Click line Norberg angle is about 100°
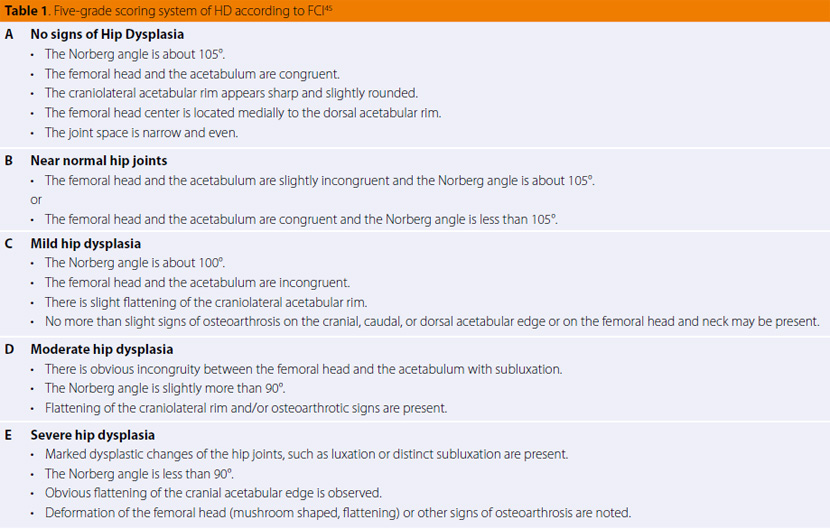 (x=135, y=263)
